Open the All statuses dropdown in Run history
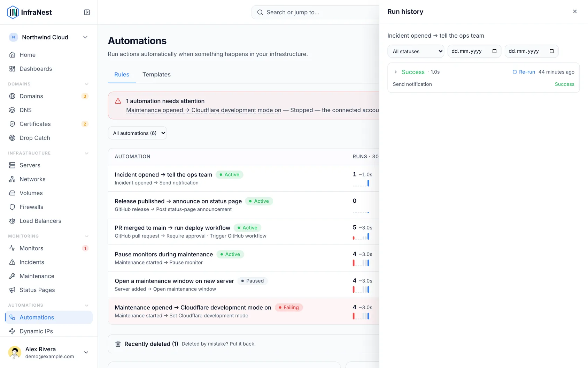The width and height of the screenshot is (588, 368). pos(416,51)
